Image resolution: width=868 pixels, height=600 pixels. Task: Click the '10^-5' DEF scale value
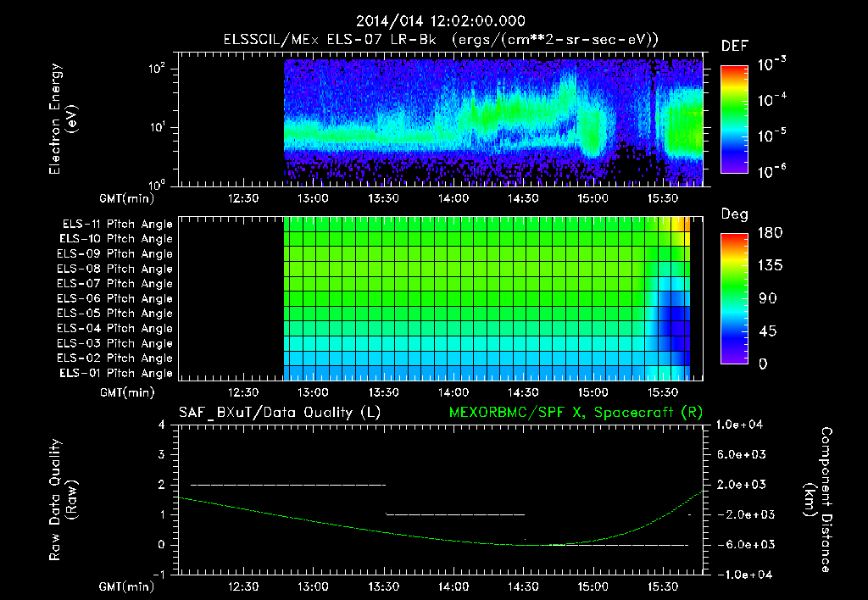pyautogui.click(x=771, y=135)
